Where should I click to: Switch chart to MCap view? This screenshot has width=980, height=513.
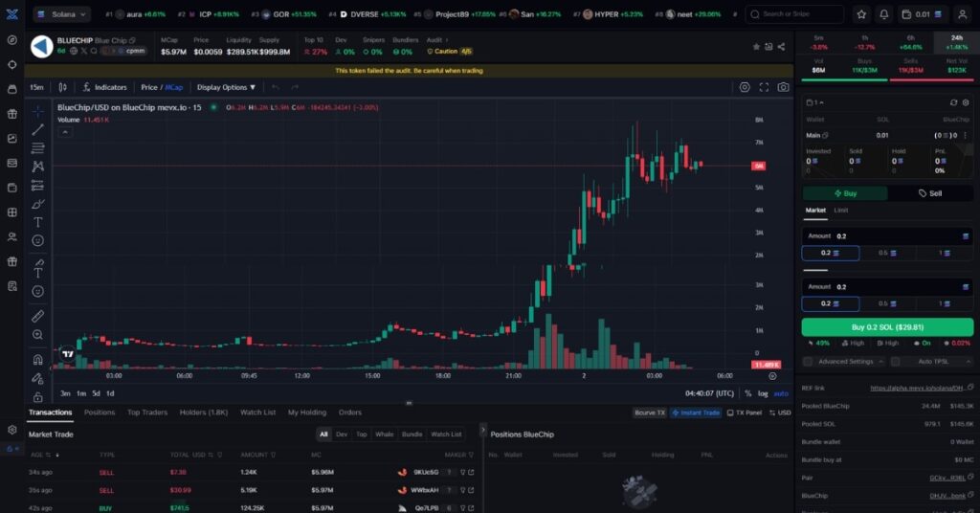174,87
